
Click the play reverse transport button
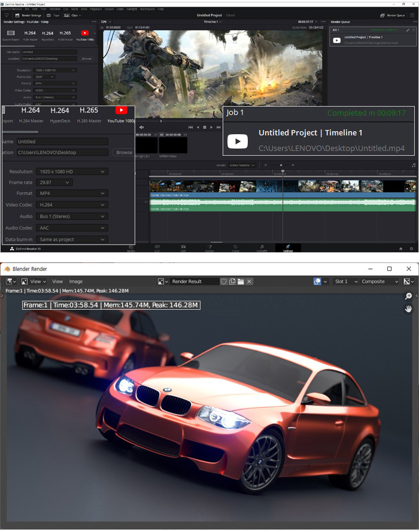coord(198,127)
